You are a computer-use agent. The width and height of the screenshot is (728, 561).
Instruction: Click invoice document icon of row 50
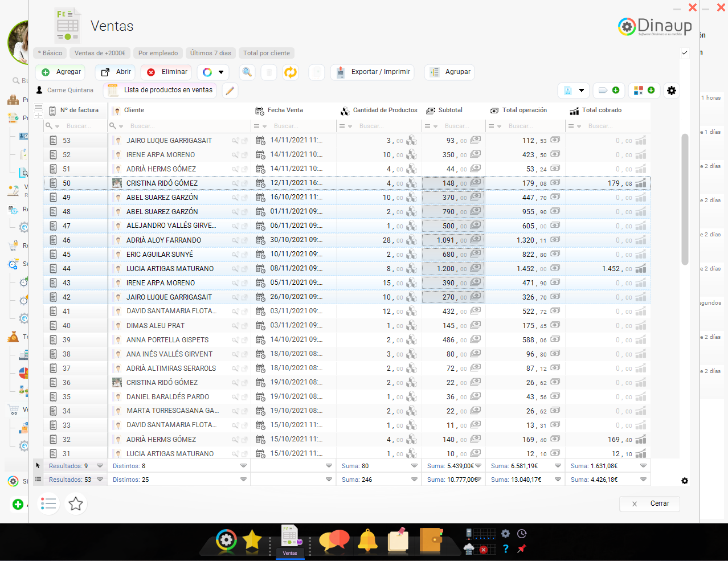(53, 183)
